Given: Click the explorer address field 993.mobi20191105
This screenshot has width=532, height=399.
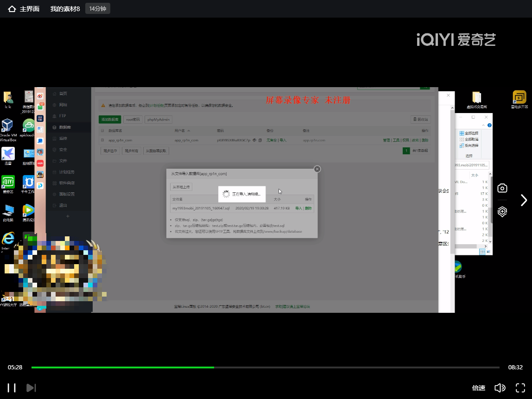Looking at the screenshot, I should 472,165.
